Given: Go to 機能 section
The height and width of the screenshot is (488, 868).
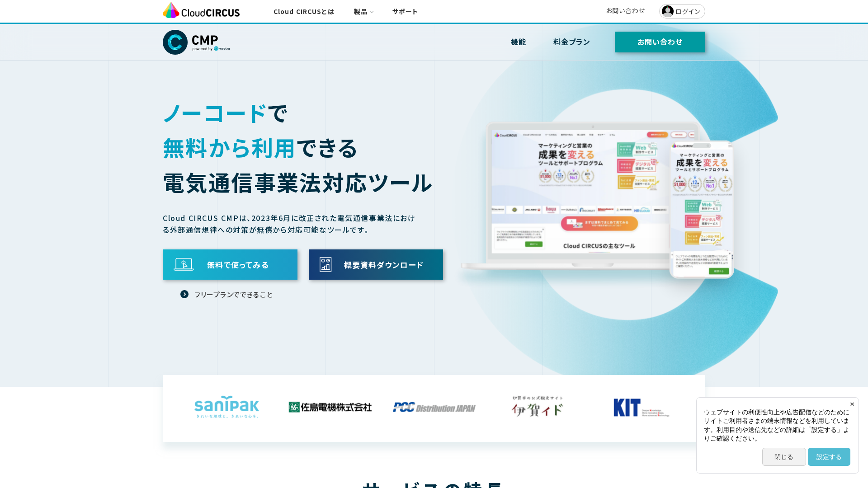Looking at the screenshot, I should coord(519,42).
